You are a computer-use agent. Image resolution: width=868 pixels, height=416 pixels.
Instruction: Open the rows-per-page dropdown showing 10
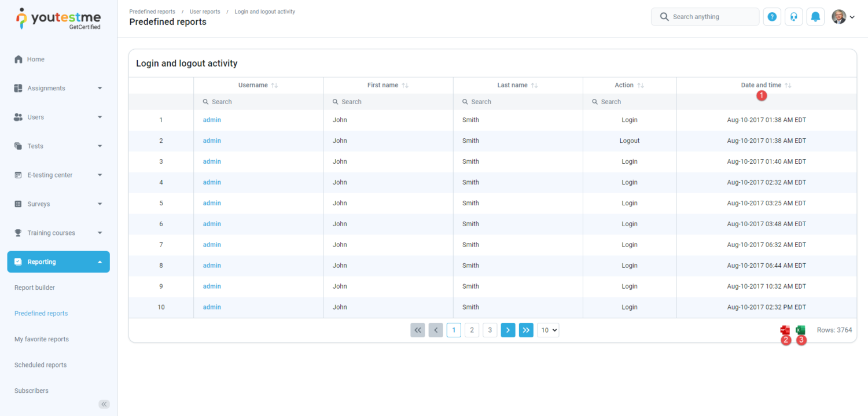547,330
